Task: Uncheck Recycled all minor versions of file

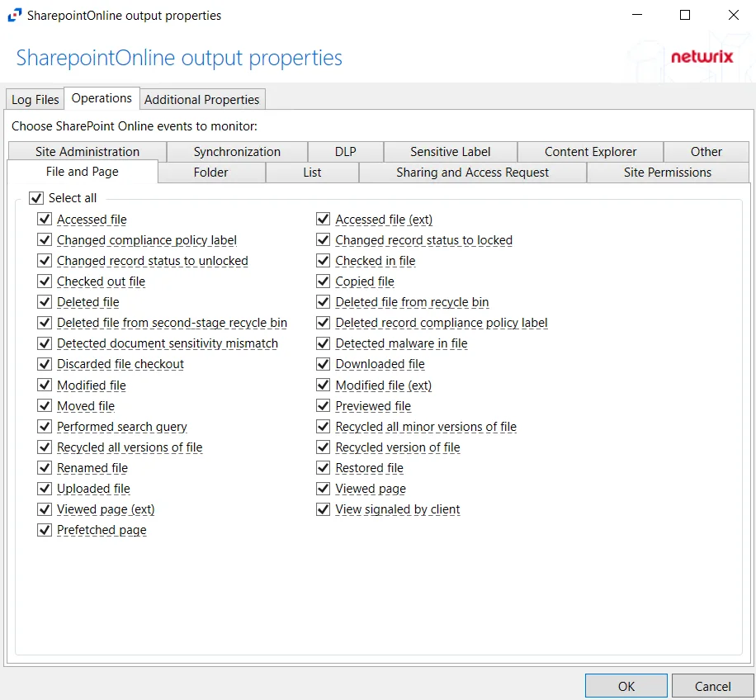Action: [323, 427]
